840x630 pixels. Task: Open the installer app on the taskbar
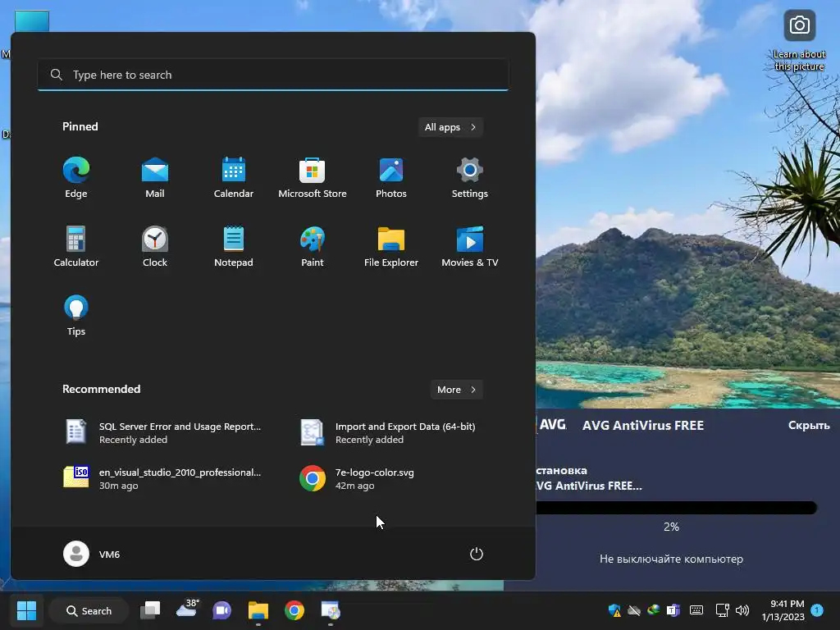[331, 610]
